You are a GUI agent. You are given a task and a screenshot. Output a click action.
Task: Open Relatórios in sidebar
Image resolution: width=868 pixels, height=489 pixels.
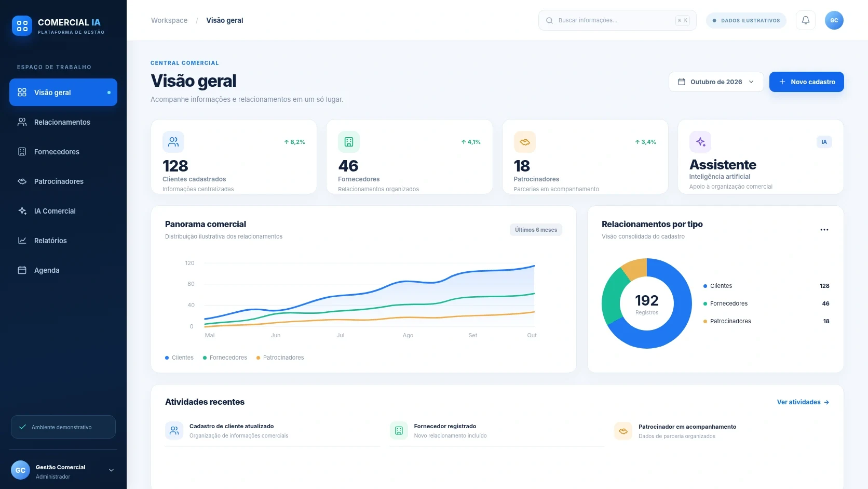pyautogui.click(x=63, y=241)
